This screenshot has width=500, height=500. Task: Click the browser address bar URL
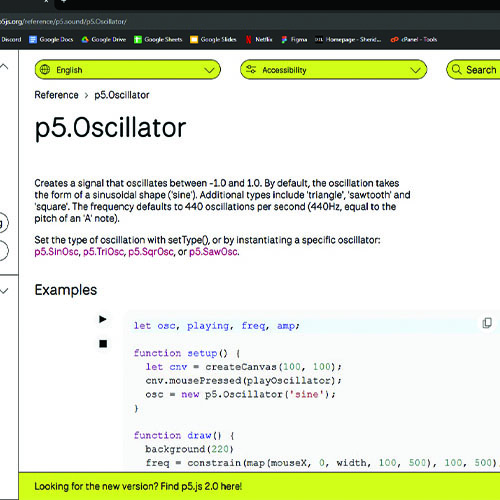63,22
